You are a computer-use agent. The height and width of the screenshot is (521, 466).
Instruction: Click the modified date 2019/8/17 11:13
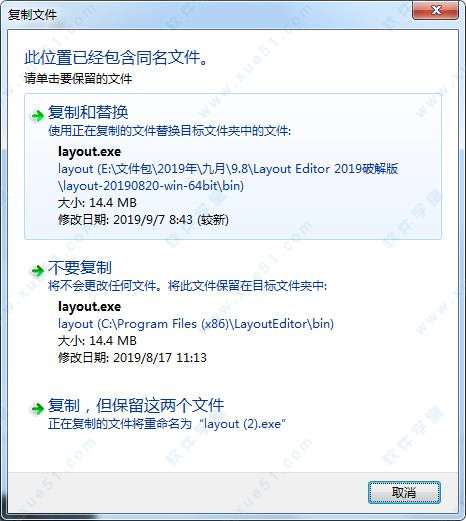click(x=132, y=358)
